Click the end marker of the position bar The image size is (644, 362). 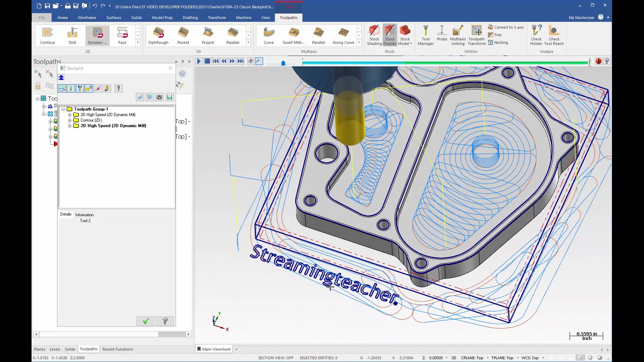pyautogui.click(x=590, y=62)
